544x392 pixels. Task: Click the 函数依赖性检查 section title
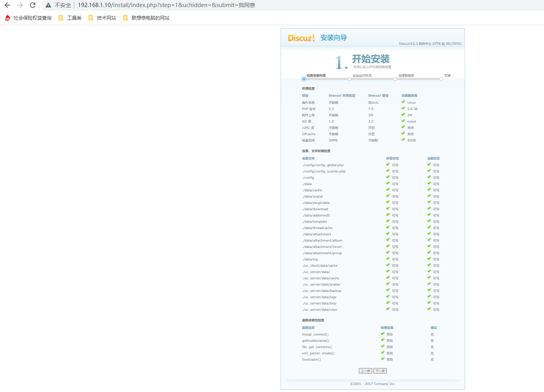click(x=313, y=320)
